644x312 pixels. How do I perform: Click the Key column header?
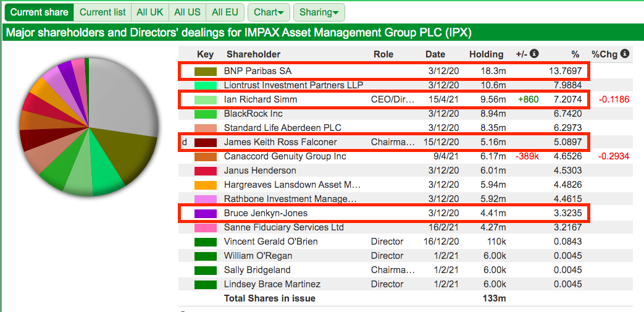tap(206, 54)
